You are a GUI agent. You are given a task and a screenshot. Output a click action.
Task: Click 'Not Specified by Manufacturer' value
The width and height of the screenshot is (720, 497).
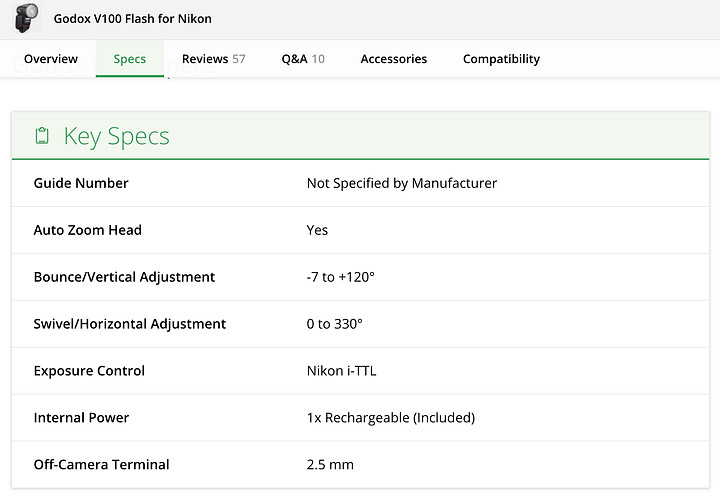click(402, 183)
